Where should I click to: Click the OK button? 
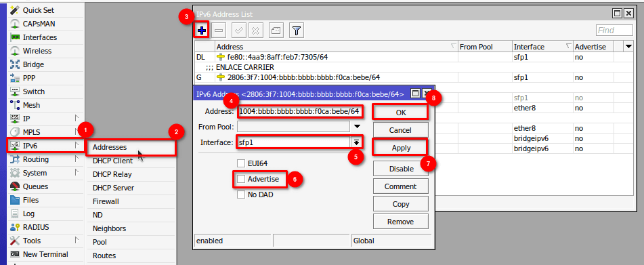pos(400,113)
